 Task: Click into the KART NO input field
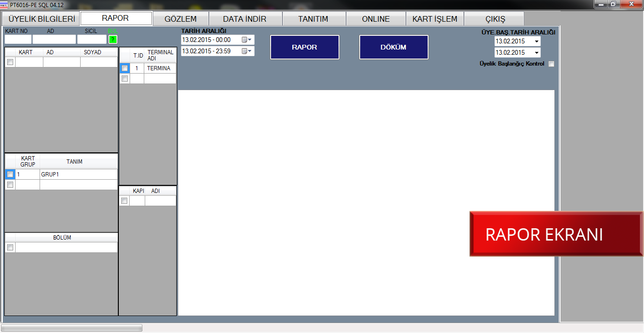click(18, 39)
